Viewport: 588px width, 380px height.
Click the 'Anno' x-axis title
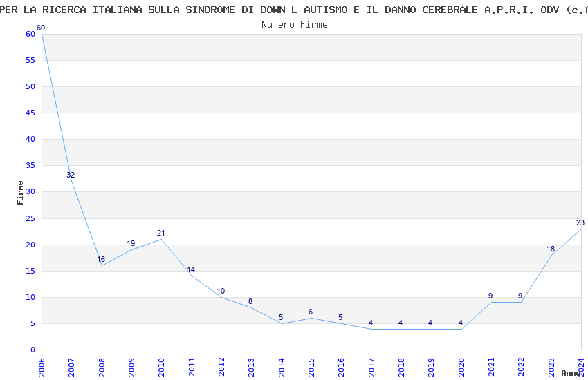[571, 373]
